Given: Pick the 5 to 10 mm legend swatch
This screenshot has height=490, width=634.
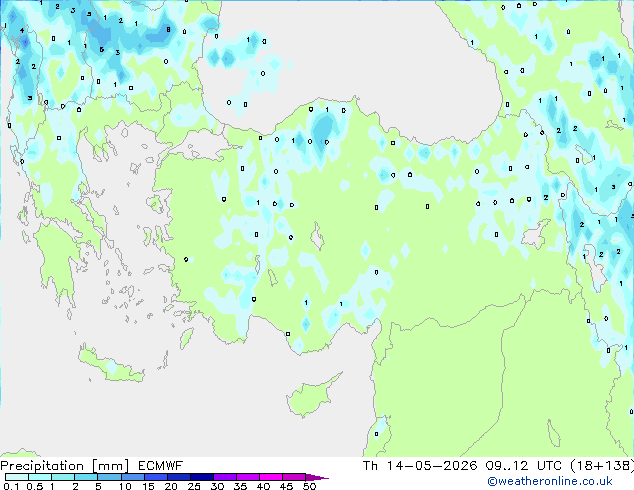Looking at the screenshot, I should (x=109, y=477).
